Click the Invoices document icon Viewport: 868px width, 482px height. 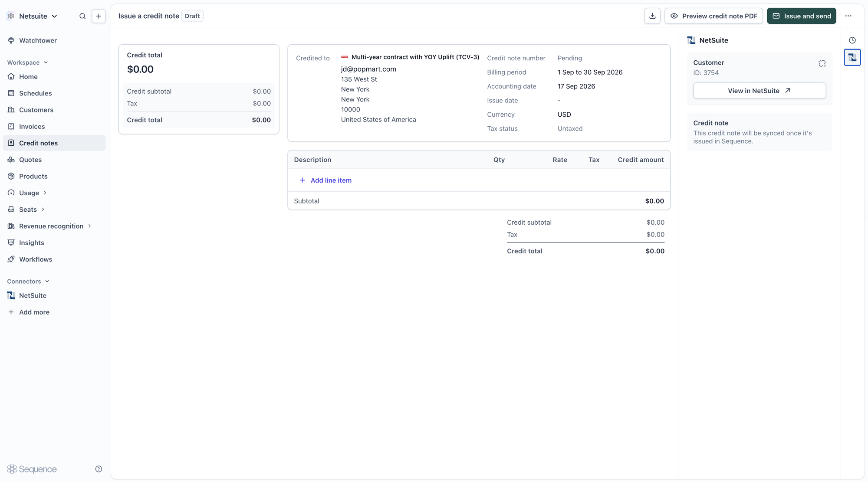click(11, 127)
